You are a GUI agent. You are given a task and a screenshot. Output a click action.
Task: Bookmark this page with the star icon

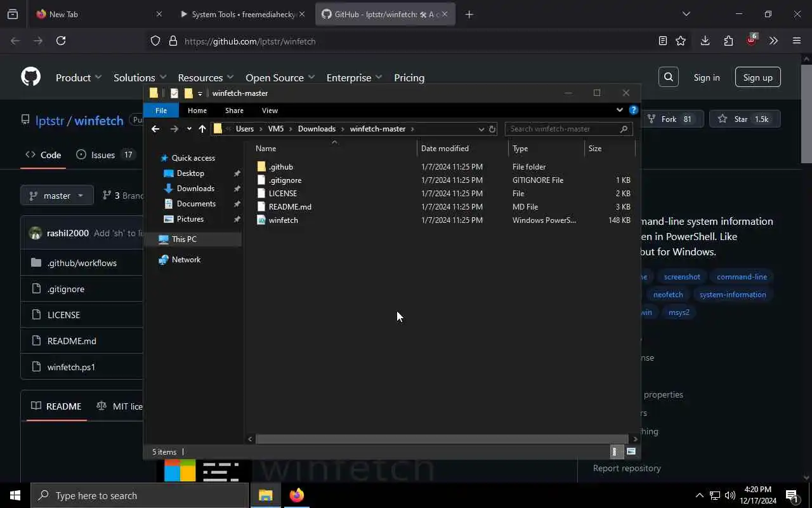click(681, 41)
